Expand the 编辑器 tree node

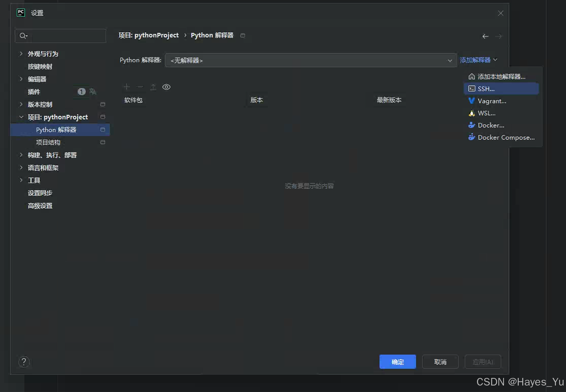21,79
